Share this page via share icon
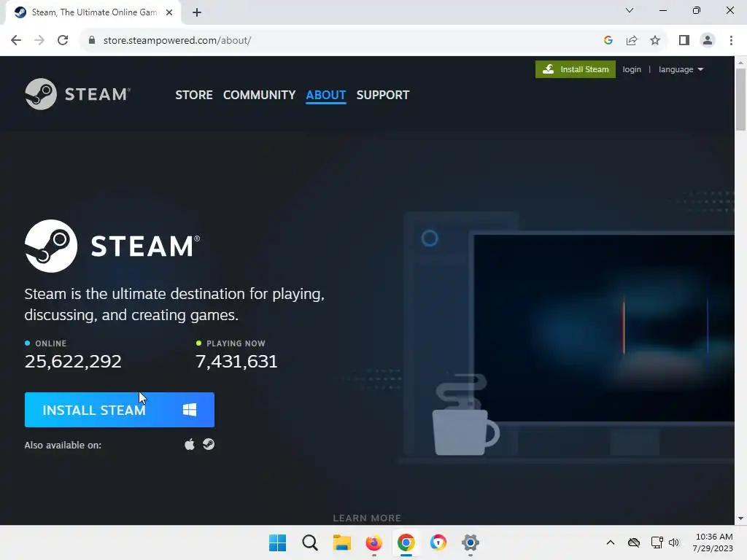The height and width of the screenshot is (560, 747). click(x=632, y=41)
